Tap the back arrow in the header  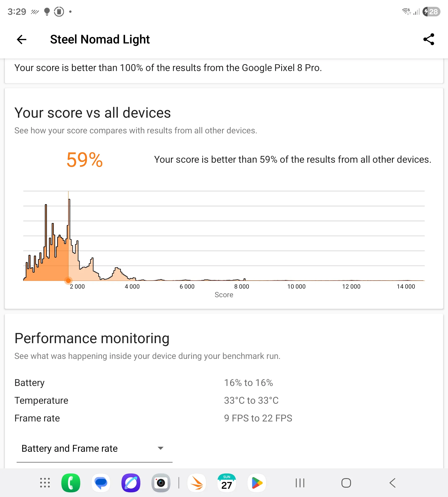(22, 39)
